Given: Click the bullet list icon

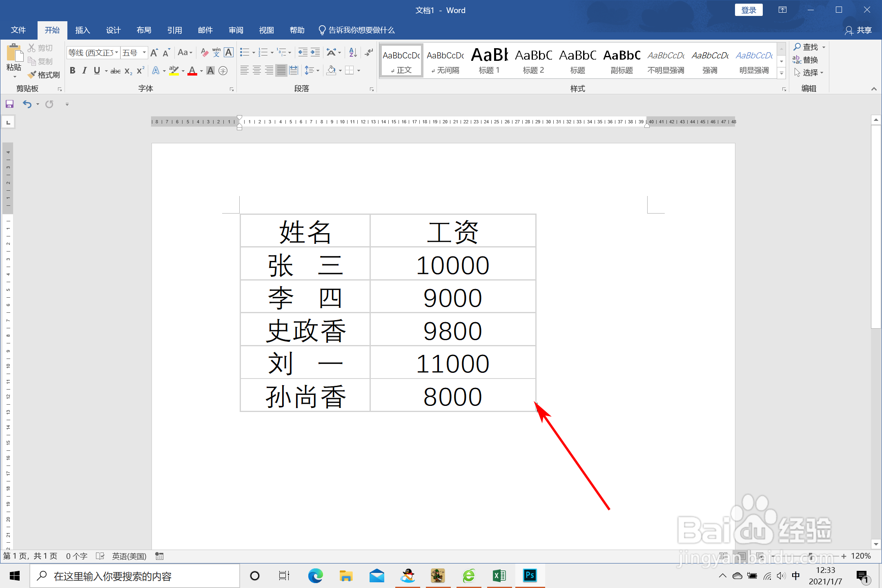Looking at the screenshot, I should tap(245, 52).
